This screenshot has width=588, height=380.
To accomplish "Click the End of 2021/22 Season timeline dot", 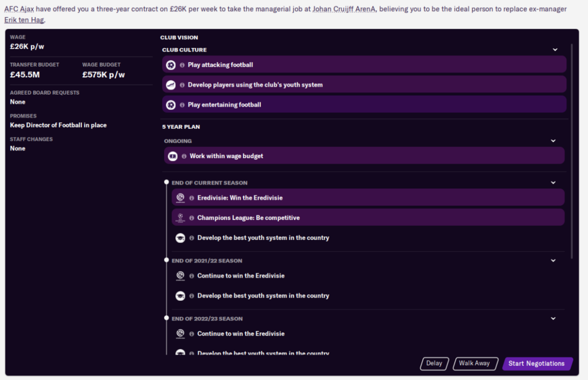I will click(166, 260).
